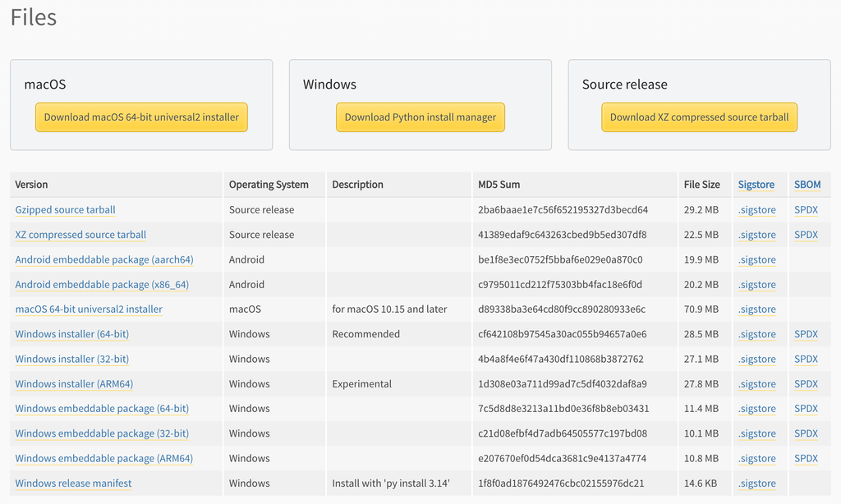The height and width of the screenshot is (504, 841).
Task: Open the XZ compressed source tarball row link
Action: tap(80, 235)
